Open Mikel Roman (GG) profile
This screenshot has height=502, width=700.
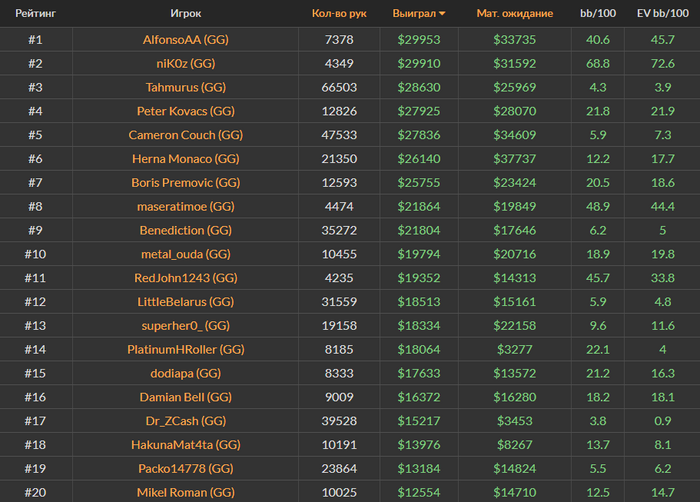[x=186, y=492]
